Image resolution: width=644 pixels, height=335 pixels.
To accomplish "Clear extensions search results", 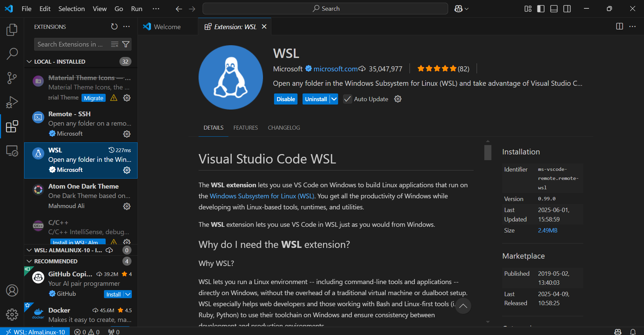I will [x=115, y=44].
